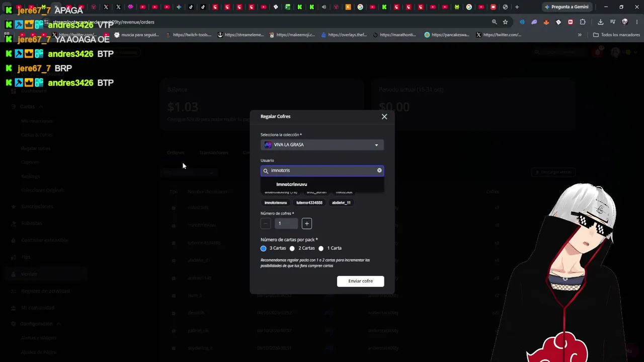The image size is (644, 362).
Task: Open the twitch-tools bookmark
Action: coord(189,35)
